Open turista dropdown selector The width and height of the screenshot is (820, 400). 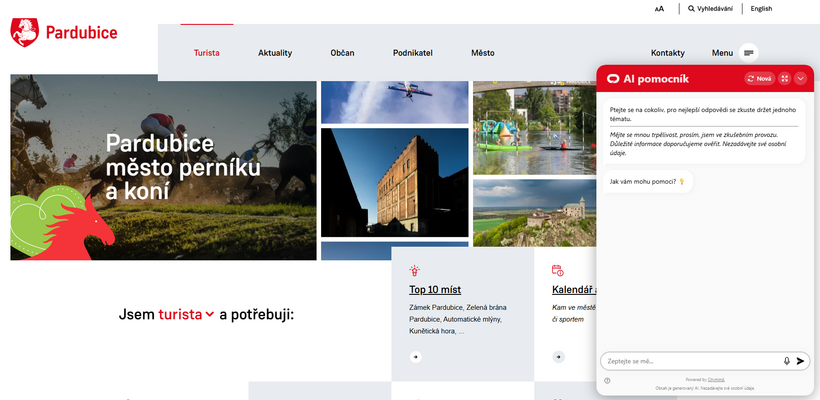pyautogui.click(x=186, y=315)
